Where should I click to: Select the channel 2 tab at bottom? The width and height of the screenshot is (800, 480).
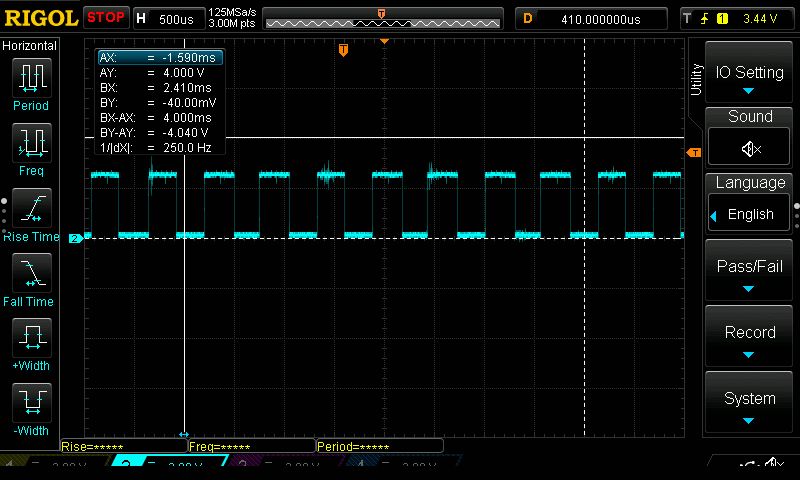[168, 461]
